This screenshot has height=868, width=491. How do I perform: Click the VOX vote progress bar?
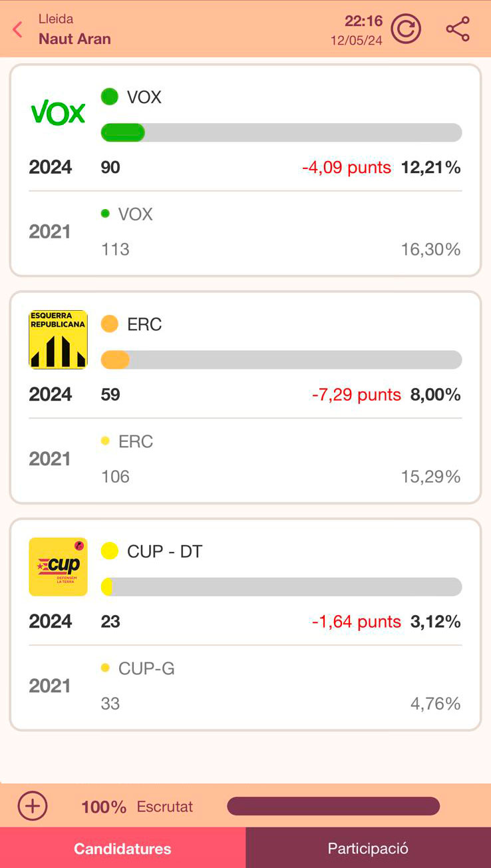281,132
